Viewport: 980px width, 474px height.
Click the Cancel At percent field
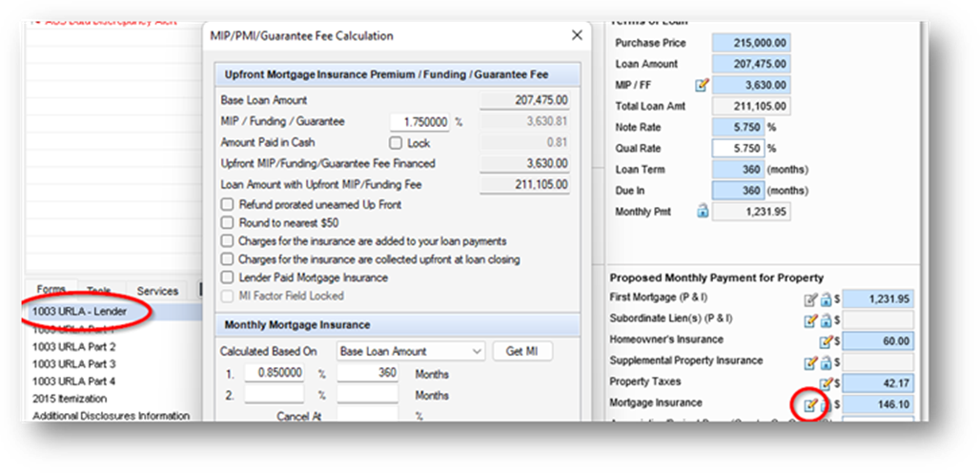click(x=368, y=415)
